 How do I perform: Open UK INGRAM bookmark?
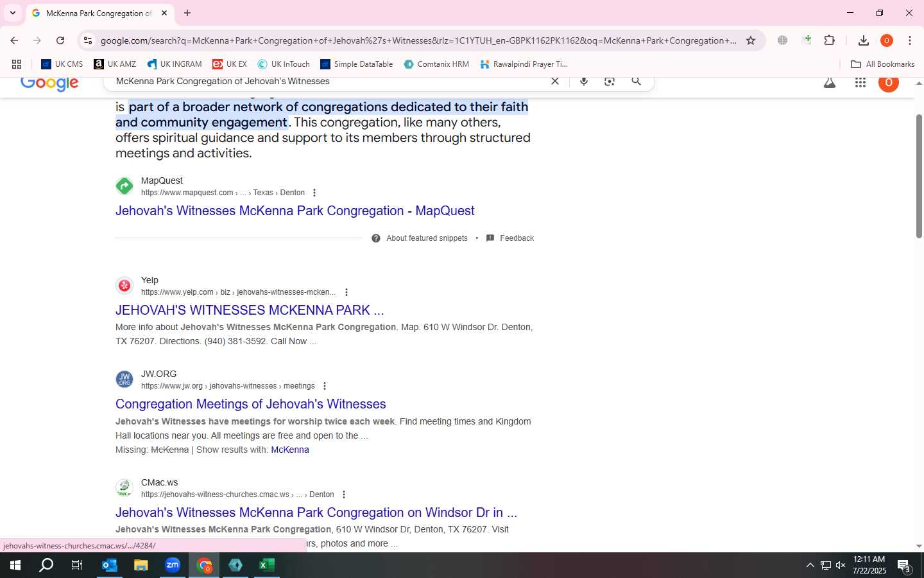click(175, 64)
